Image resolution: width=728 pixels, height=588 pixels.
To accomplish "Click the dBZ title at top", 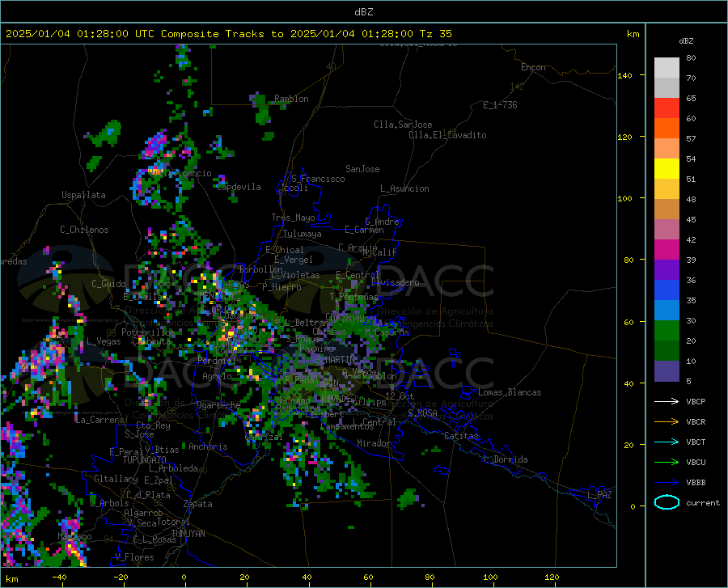I will [363, 12].
